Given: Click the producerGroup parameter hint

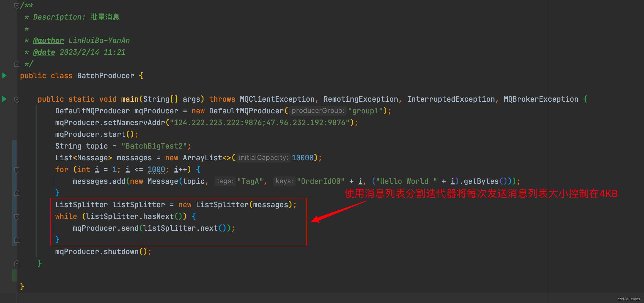Looking at the screenshot, I should click(318, 111).
